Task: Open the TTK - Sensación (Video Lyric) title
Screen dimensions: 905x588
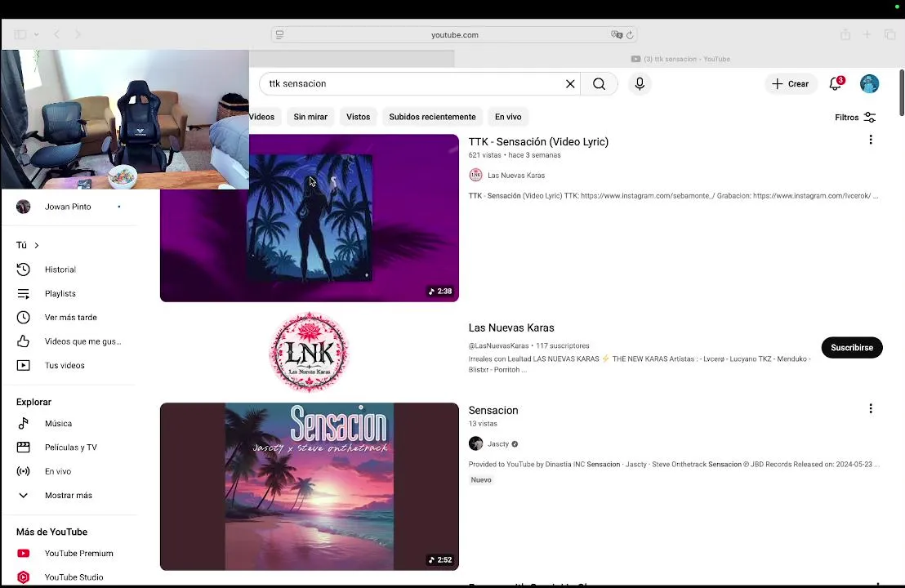Action: (538, 142)
